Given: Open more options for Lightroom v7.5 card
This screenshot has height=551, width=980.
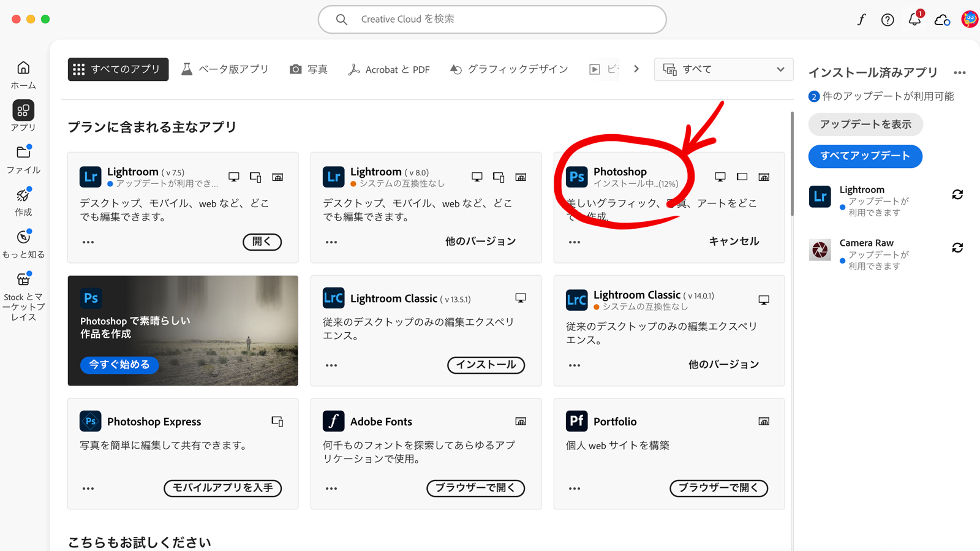Looking at the screenshot, I should [88, 242].
